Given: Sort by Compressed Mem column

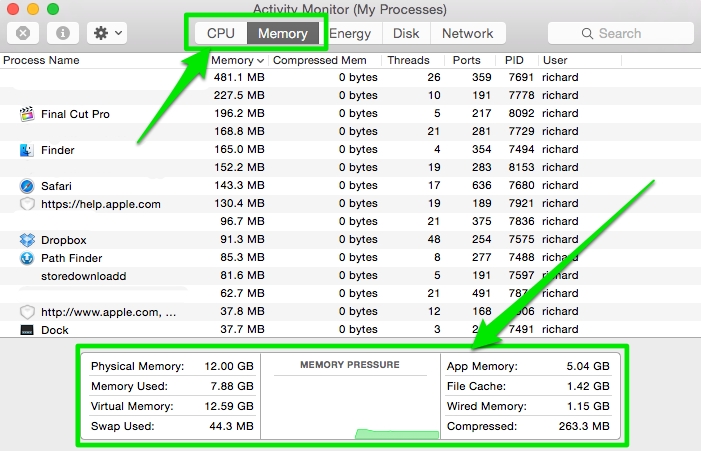Looking at the screenshot, I should point(320,60).
